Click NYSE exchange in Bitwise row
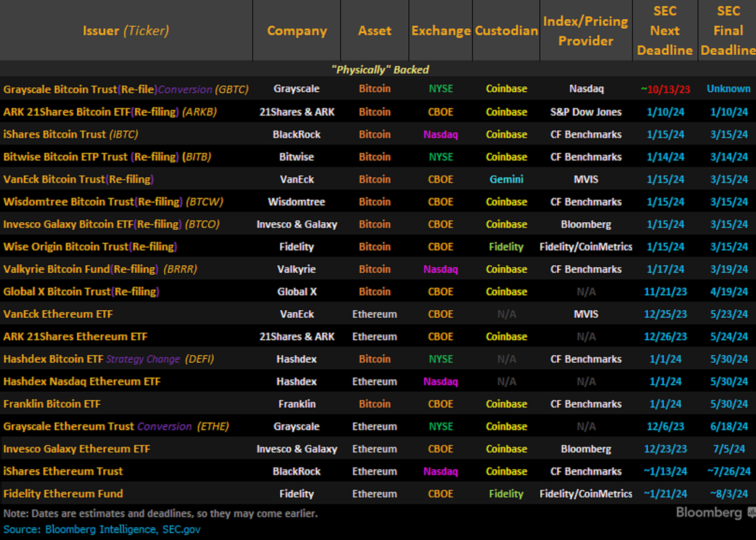756x540 pixels. tap(441, 157)
